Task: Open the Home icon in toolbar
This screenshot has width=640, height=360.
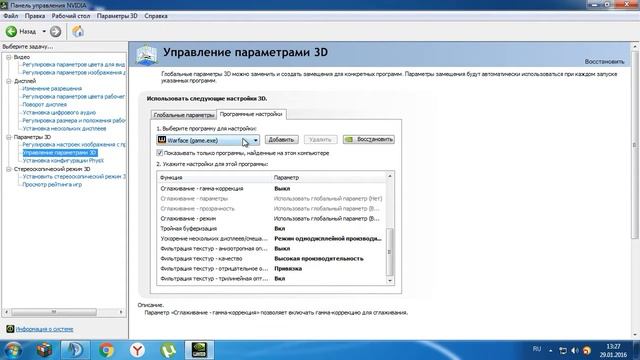Action: (78, 31)
